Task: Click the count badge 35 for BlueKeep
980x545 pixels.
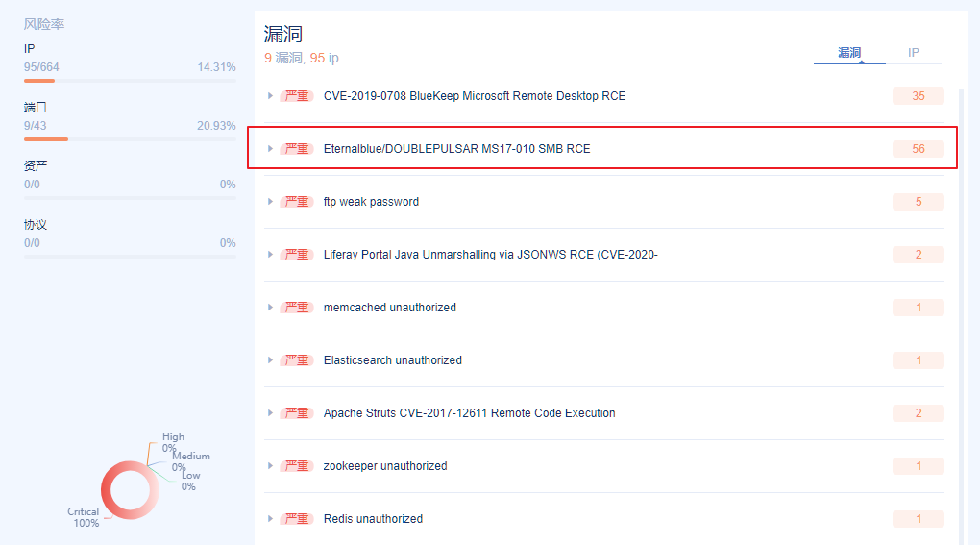Action: (x=919, y=95)
